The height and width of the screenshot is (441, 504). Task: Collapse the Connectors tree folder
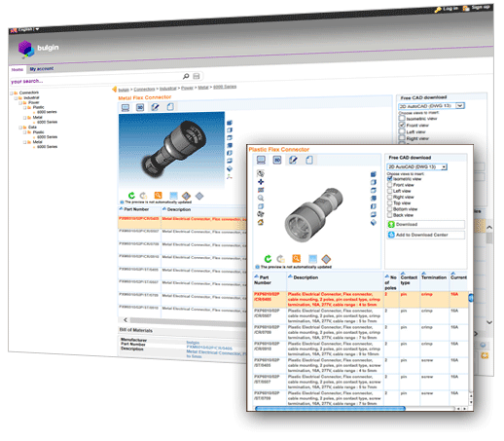tap(12, 93)
